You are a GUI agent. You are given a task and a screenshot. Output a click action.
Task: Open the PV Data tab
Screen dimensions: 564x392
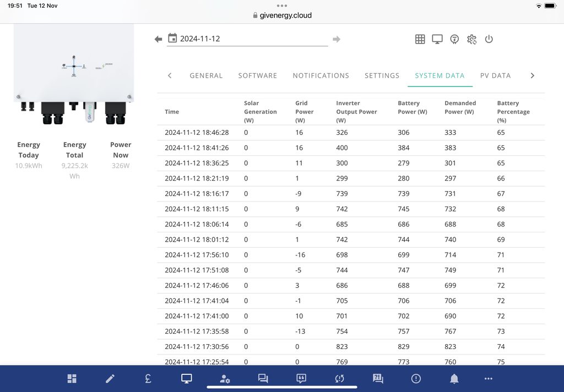(495, 75)
